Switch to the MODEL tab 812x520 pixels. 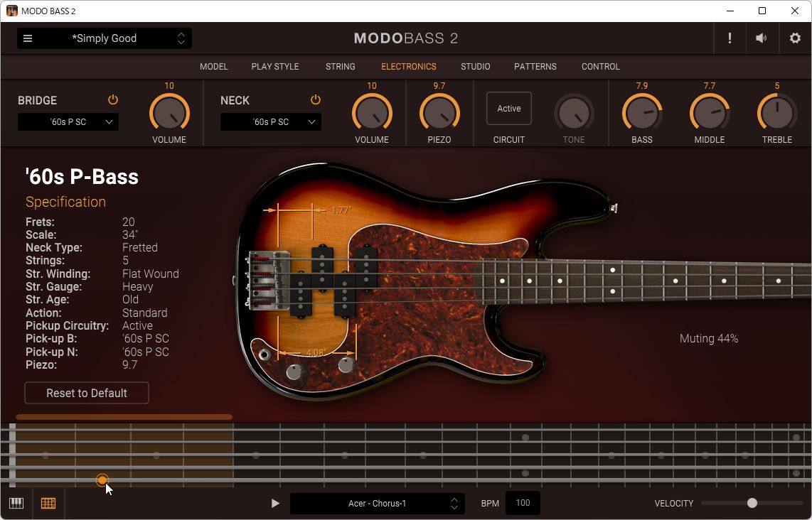214,67
